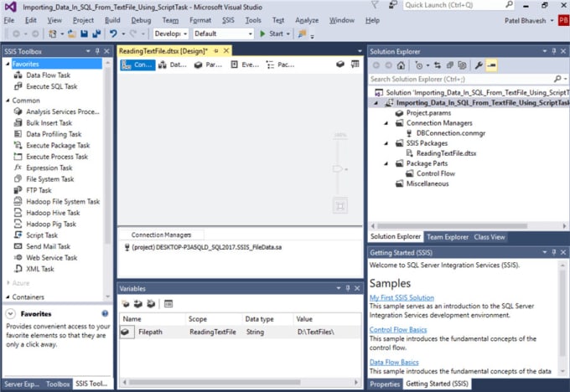Pick File System Task item

tap(49, 179)
